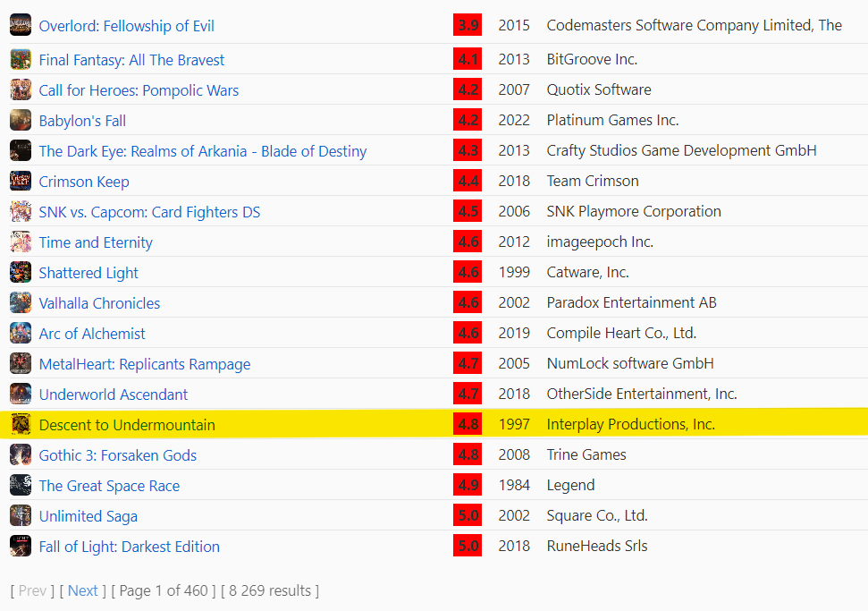This screenshot has height=611, width=868.
Task: Click The Dark Eye: Realms of Arkania cover icon
Action: pyautogui.click(x=21, y=150)
